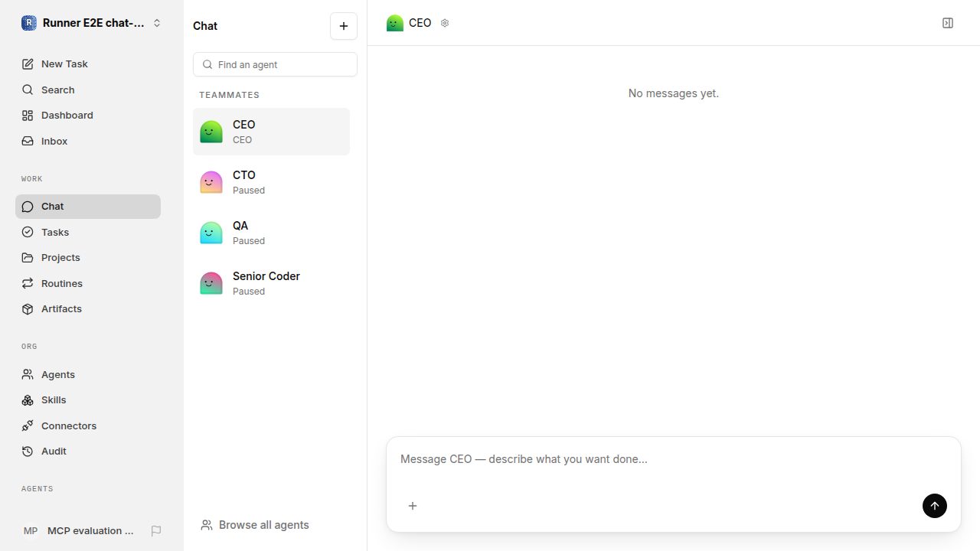Click the Skills stacked cubes icon
This screenshot has width=980, height=551.
(28, 400)
